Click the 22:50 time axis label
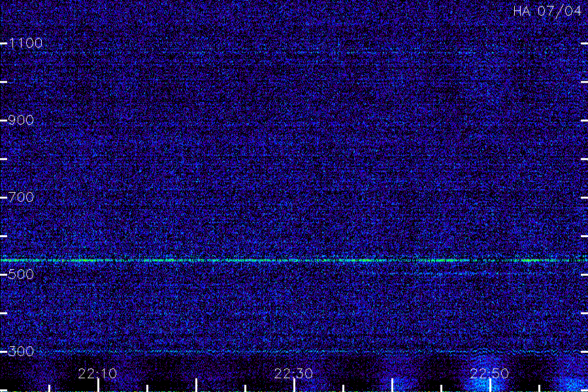 [489, 374]
